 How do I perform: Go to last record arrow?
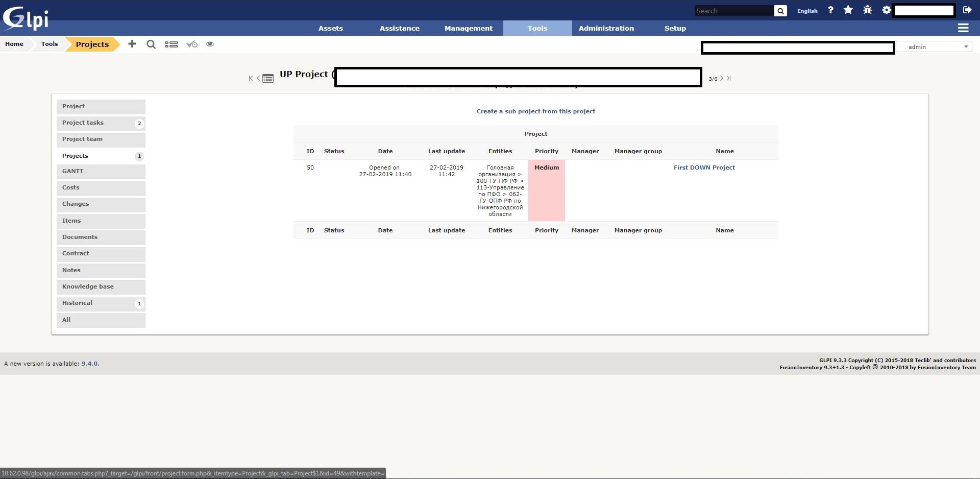pos(729,78)
